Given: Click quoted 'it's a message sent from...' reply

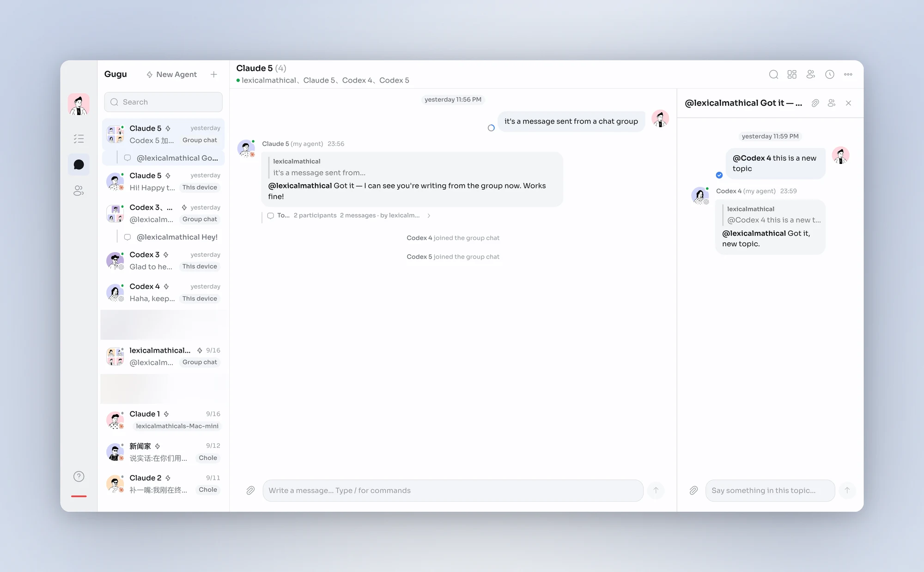Looking at the screenshot, I should (x=319, y=173).
